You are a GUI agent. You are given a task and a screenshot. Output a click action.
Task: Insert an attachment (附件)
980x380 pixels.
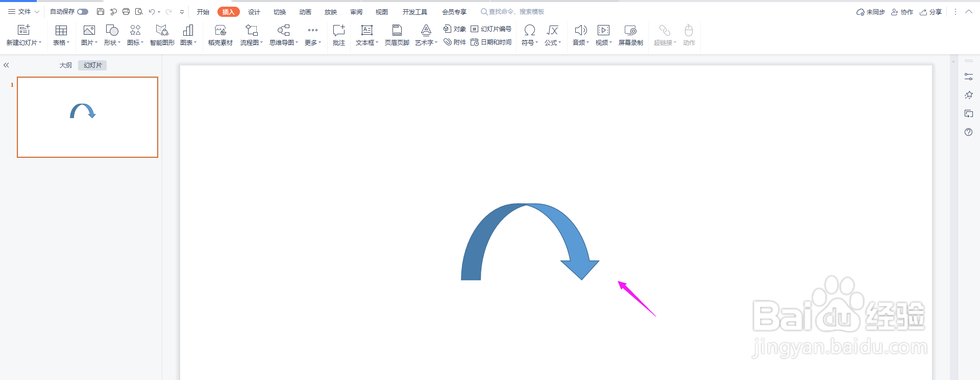[x=455, y=42]
